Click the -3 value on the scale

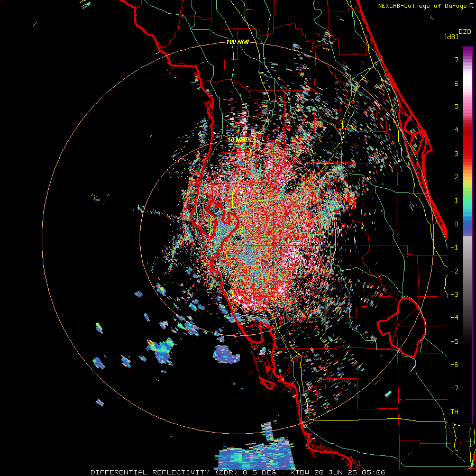[454, 295]
